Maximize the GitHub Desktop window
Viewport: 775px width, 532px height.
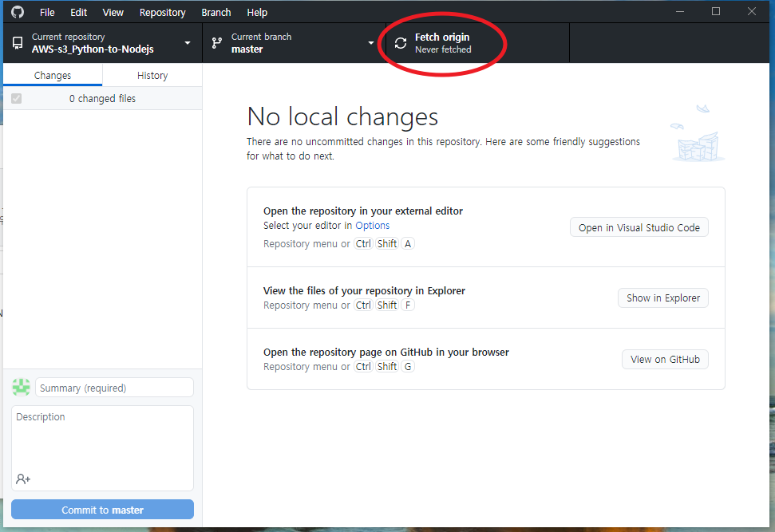716,11
